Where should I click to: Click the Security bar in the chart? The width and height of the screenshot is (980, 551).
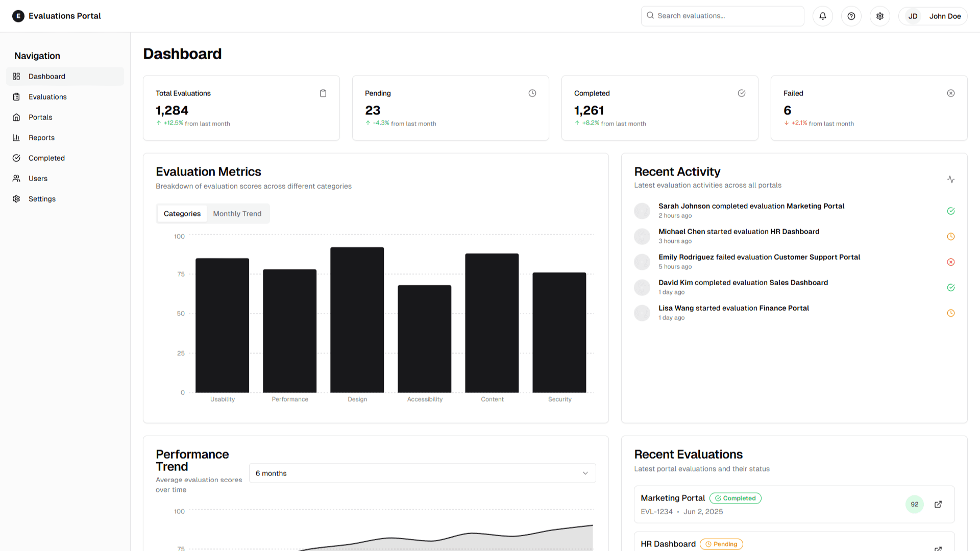559,333
